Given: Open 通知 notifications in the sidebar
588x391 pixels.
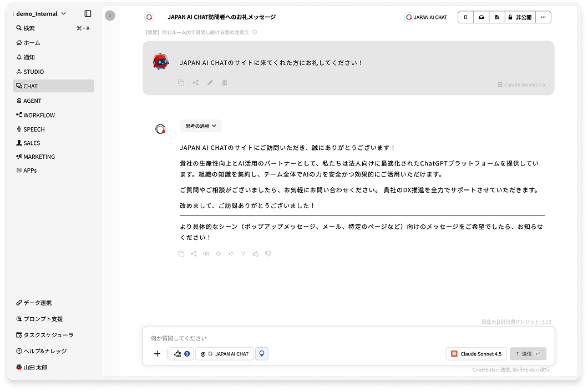Looking at the screenshot, I should pyautogui.click(x=53, y=57).
